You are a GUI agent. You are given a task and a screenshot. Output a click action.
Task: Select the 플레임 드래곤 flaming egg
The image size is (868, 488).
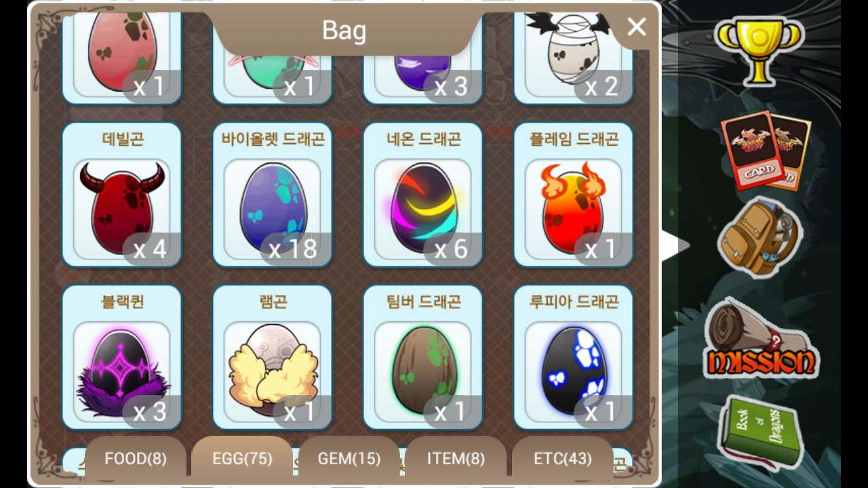coord(574,195)
